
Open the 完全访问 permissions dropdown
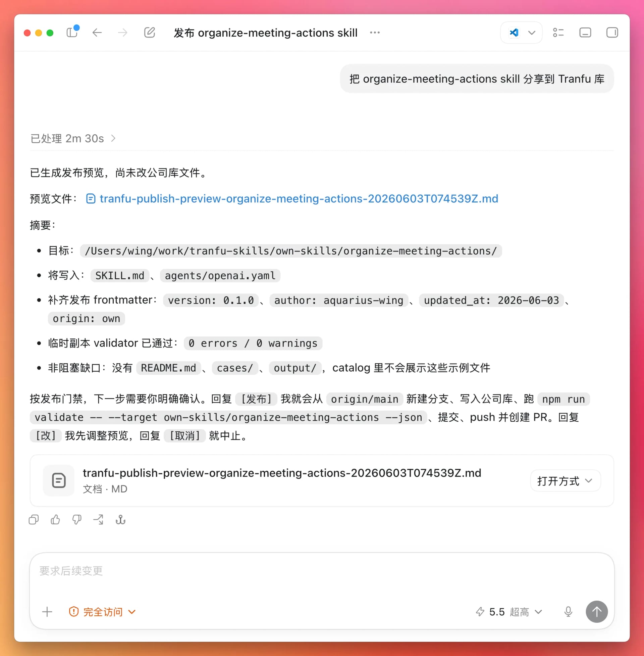102,612
